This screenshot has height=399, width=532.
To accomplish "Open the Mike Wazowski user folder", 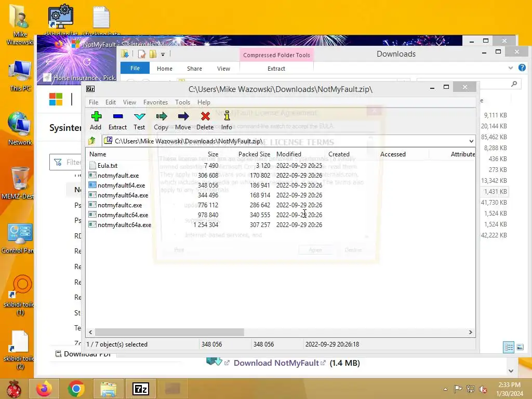I will (20, 24).
